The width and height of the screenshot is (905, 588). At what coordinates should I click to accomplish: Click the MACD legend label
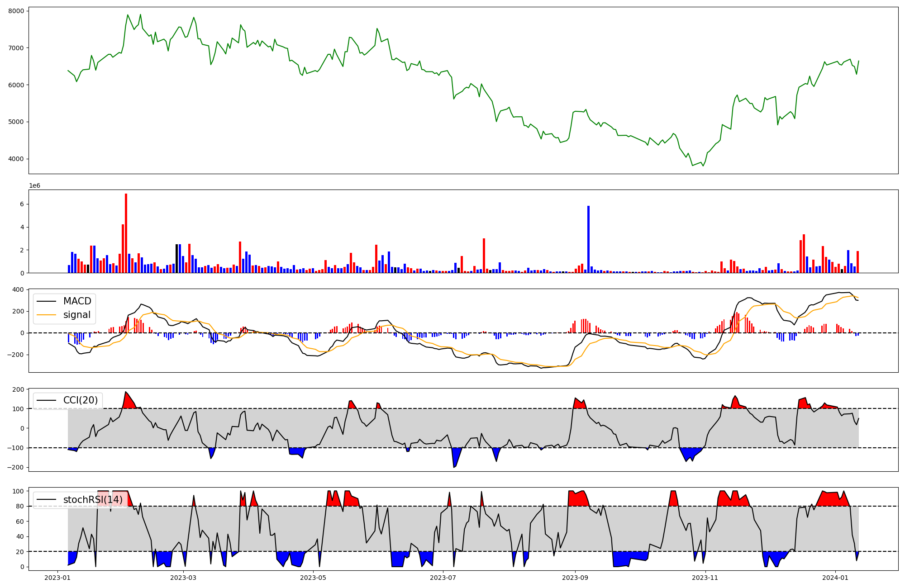point(77,301)
